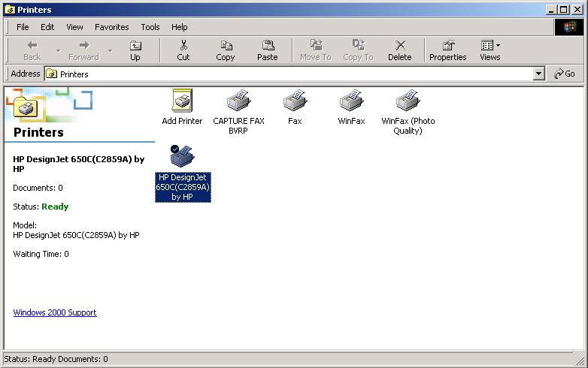
Task: Open the Tools menu
Action: (x=150, y=27)
